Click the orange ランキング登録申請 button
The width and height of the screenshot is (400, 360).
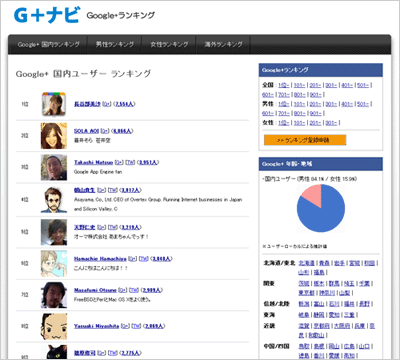pyautogui.click(x=305, y=140)
